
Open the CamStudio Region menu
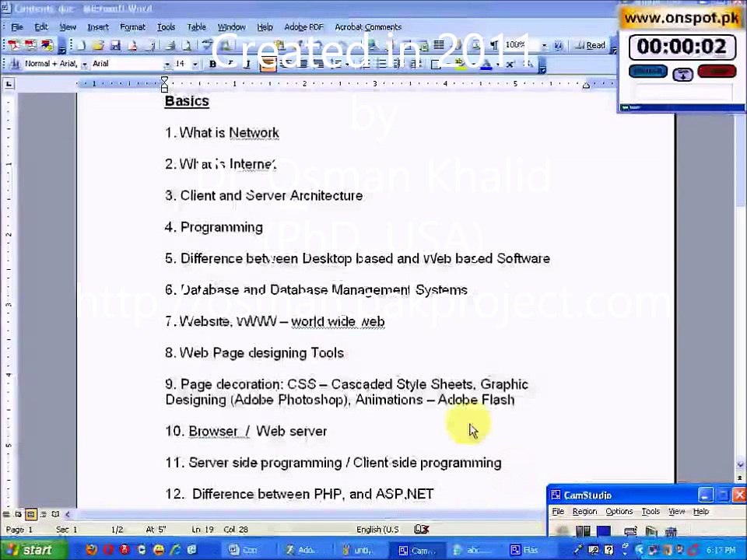(x=584, y=512)
